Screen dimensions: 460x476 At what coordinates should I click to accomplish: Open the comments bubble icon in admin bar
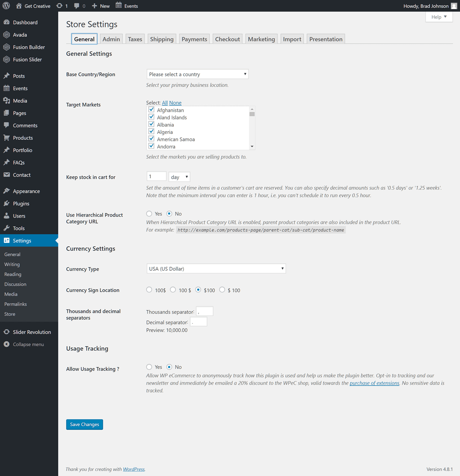pos(76,6)
